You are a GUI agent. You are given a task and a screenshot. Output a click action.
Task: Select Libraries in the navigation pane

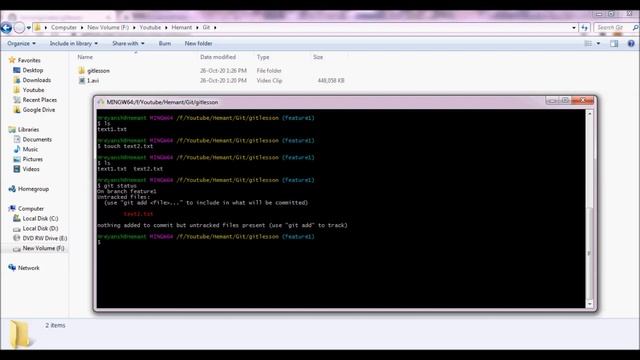pos(24,129)
